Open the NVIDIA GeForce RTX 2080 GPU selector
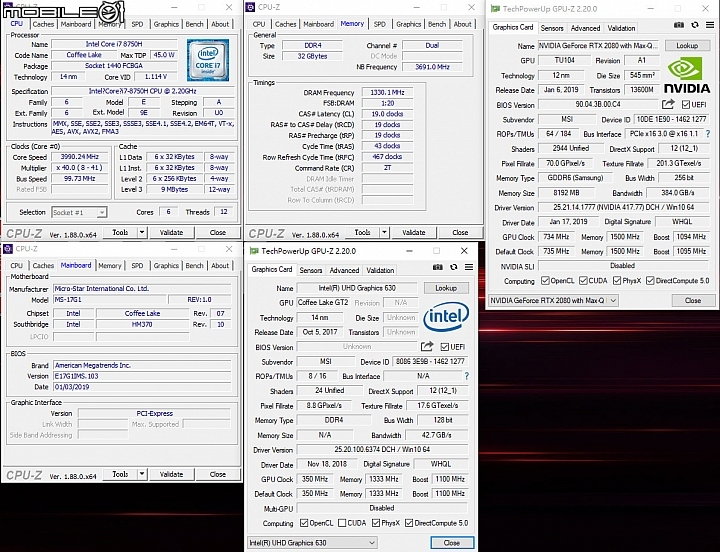 click(x=553, y=300)
